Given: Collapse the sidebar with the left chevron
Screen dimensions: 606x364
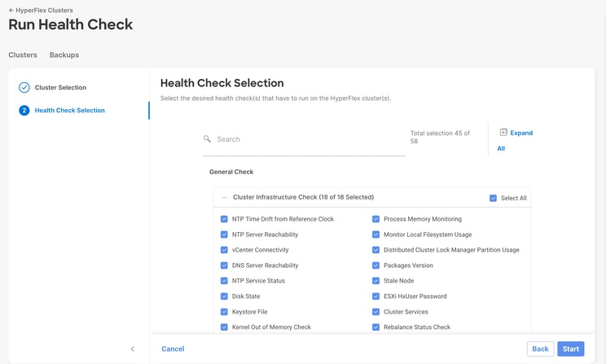Looking at the screenshot, I should coord(132,349).
